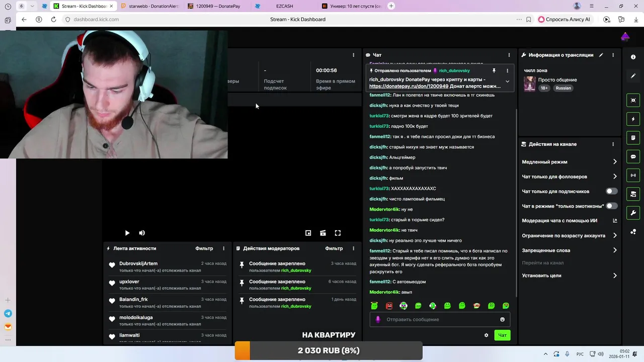The width and height of the screenshot is (644, 362).
Task: Open browser tab group dropdown arrow
Action: click(x=32, y=6)
